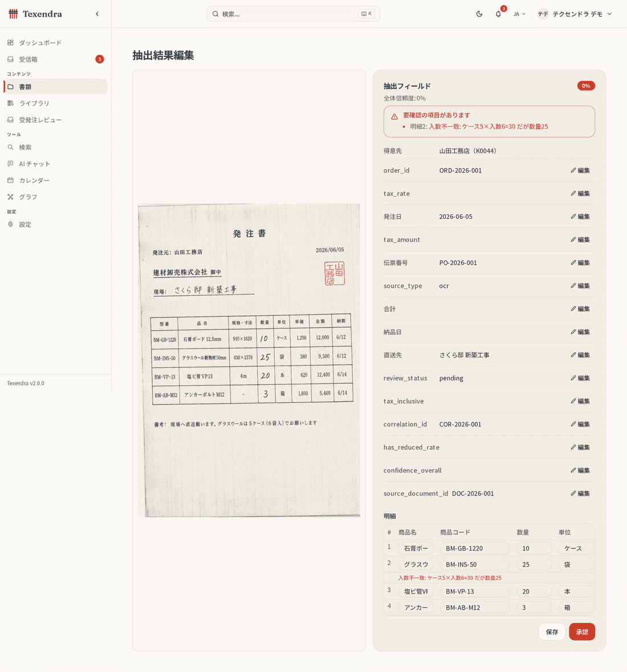Click product name field 塩ビ管

click(x=416, y=592)
